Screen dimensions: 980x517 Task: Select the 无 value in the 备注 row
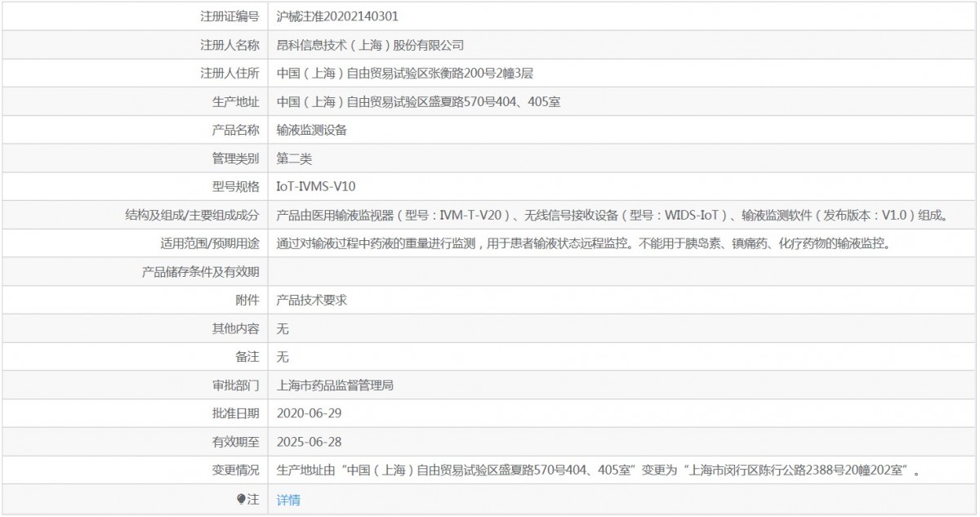tap(283, 357)
